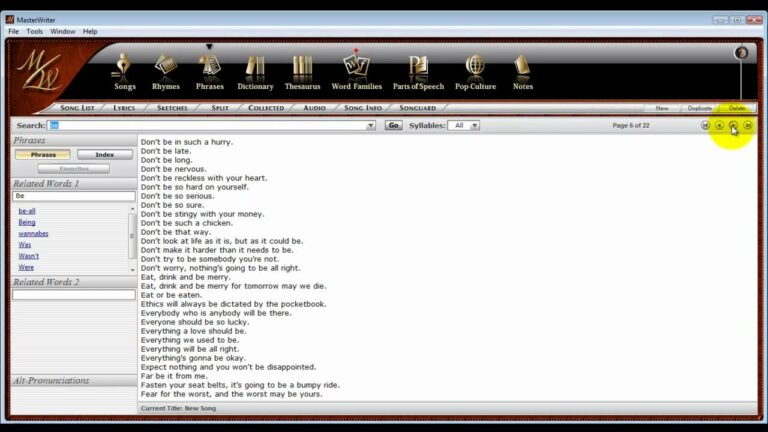Click the Page 6 of 22 indicator
The height and width of the screenshot is (432, 768).
(631, 125)
